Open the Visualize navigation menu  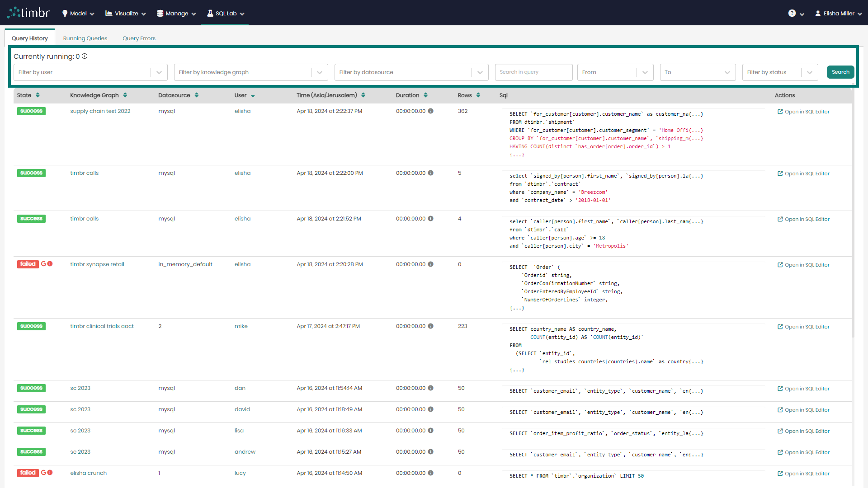(x=125, y=13)
